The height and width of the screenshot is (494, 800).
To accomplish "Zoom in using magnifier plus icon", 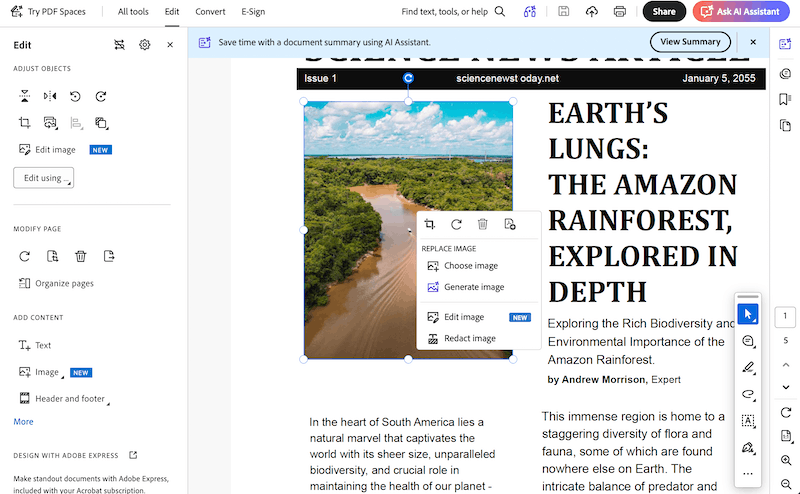I will tap(786, 460).
